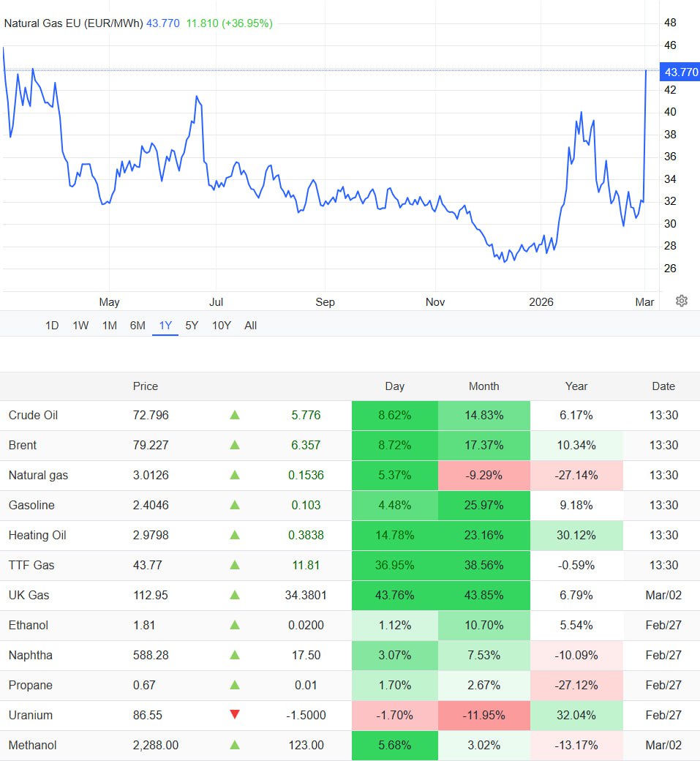The width and height of the screenshot is (700, 761).
Task: Click Crude Oil day change 8.62%
Action: (x=395, y=416)
